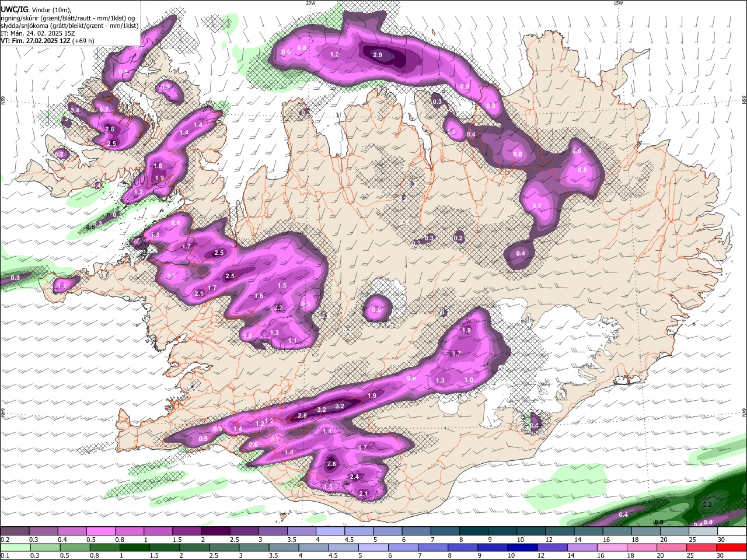This screenshot has height=560, width=747.
Task: Pick the bright red 30 swatch in rain legend
Action: 731,547
